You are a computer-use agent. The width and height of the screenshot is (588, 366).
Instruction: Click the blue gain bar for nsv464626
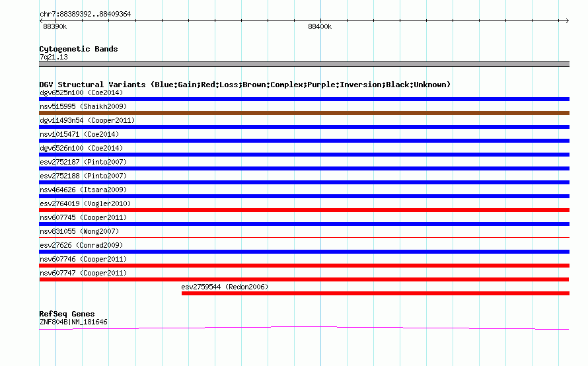tap(304, 196)
